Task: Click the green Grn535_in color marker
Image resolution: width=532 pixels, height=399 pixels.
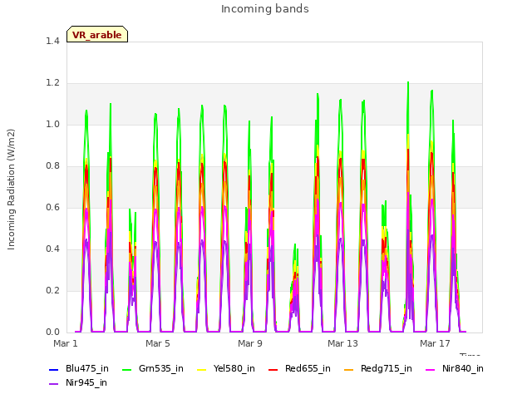Action: click(127, 369)
